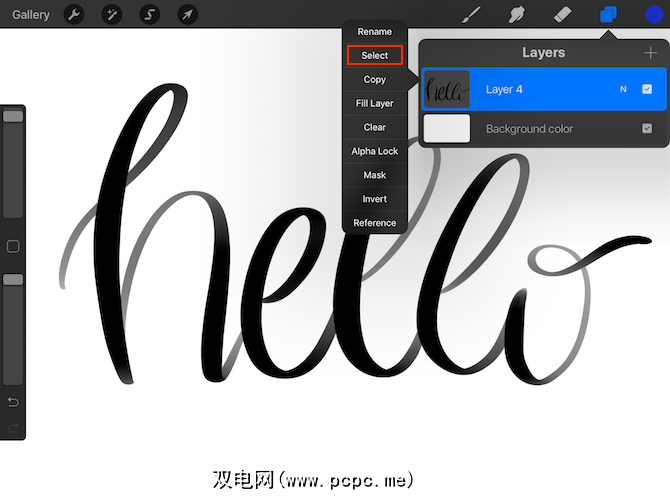Choose Select in the layer options menu
Image resolution: width=670 pixels, height=503 pixels.
(x=375, y=56)
